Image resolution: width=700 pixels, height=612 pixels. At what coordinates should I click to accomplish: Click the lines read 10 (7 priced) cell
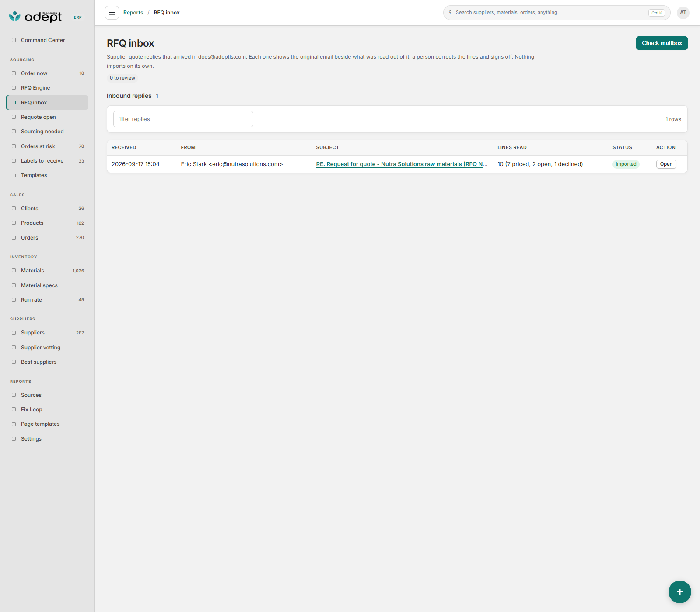click(540, 164)
